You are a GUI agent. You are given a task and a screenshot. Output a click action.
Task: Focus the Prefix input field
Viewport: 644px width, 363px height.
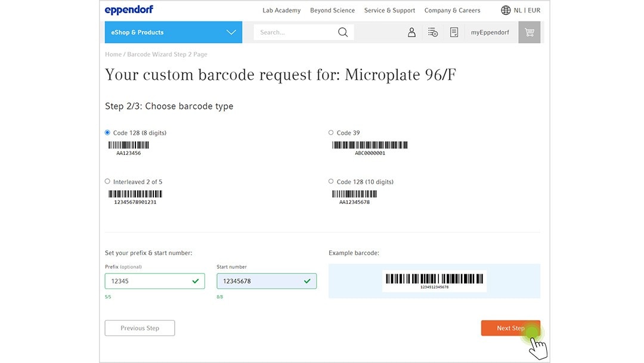pos(149,281)
